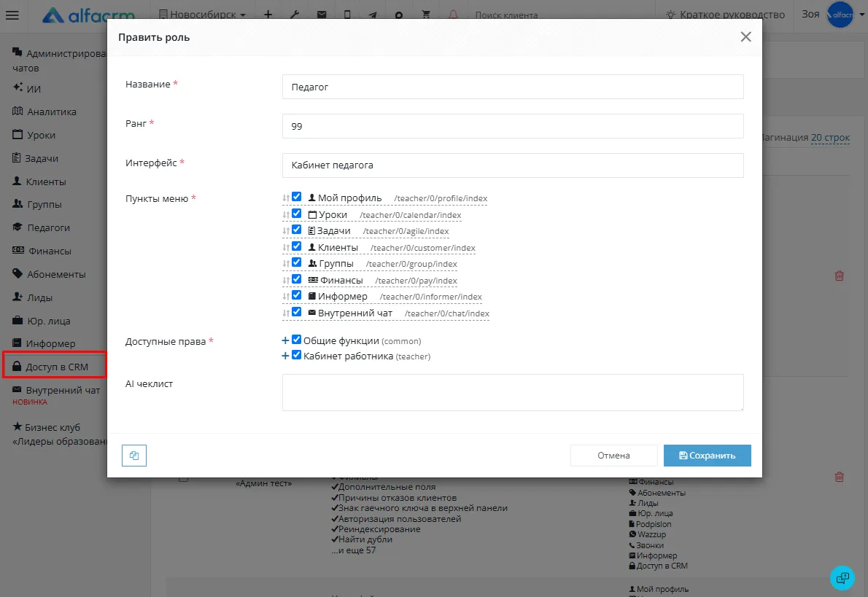Toggle the Кабинет работника (teacher) rights checkbox
Viewport: 868px width, 597px height.
pos(297,355)
